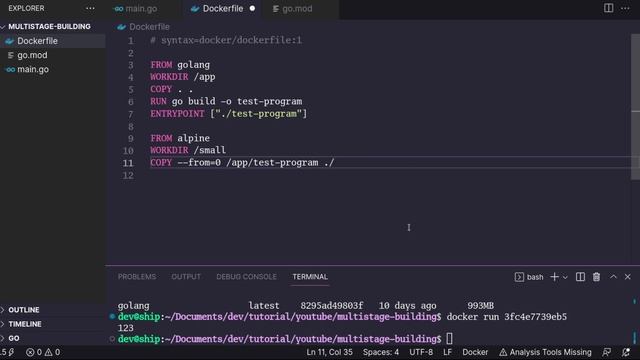This screenshot has height=360, width=640.
Task: Click the FROM golang line in the editor
Action: tap(180, 64)
